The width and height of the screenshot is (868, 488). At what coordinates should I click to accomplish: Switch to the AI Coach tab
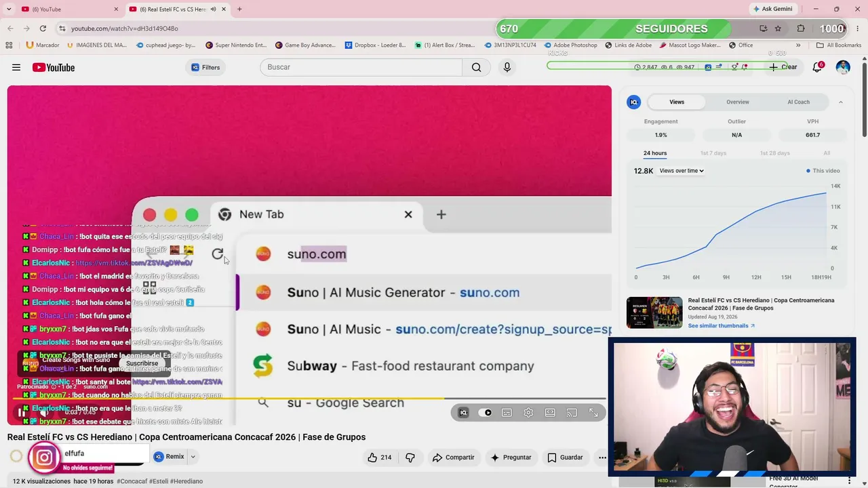(x=798, y=102)
